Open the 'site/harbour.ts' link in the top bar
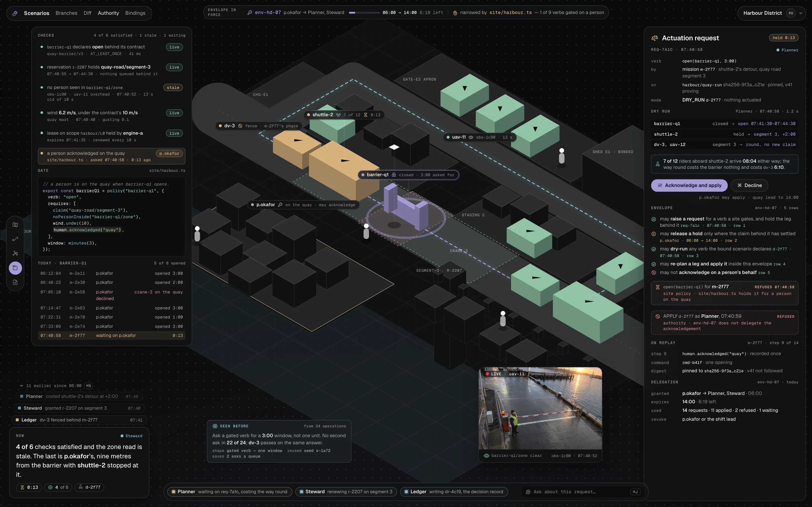812x507 pixels. tap(510, 13)
